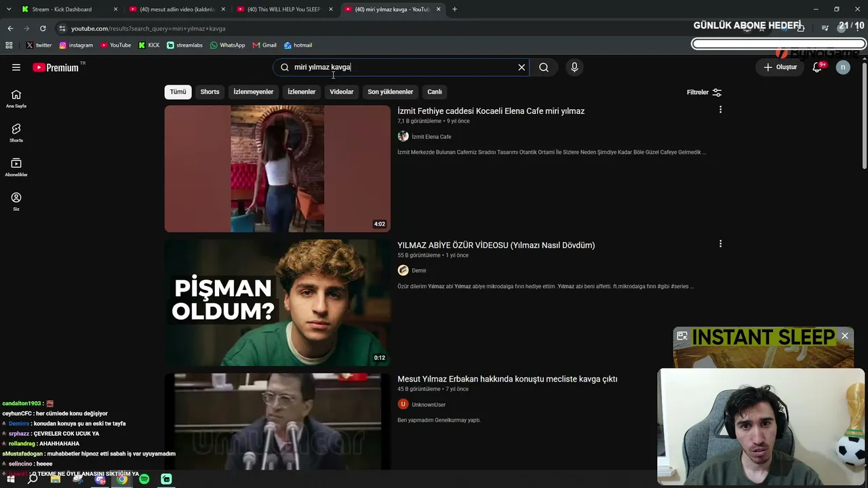Open İzmit Fethiye caddesi Elena Cafe video title
This screenshot has width=868, height=488.
pos(491,111)
